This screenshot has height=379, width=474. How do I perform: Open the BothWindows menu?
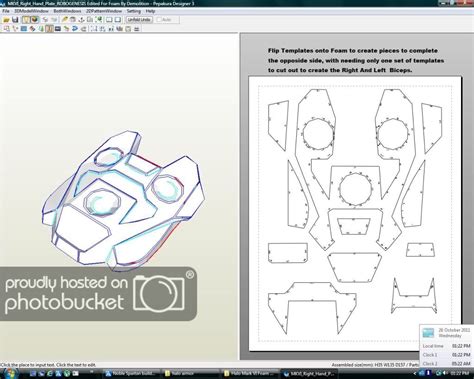[x=67, y=11]
